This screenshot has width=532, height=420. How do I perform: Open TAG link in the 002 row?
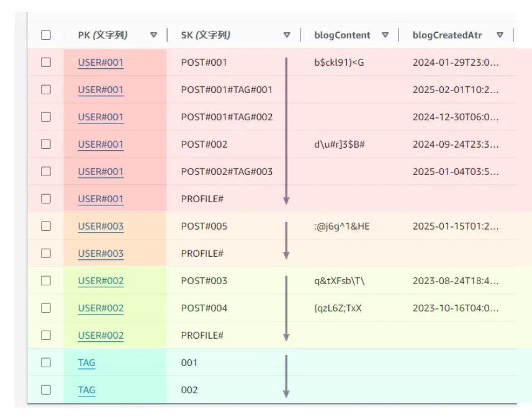(x=86, y=390)
